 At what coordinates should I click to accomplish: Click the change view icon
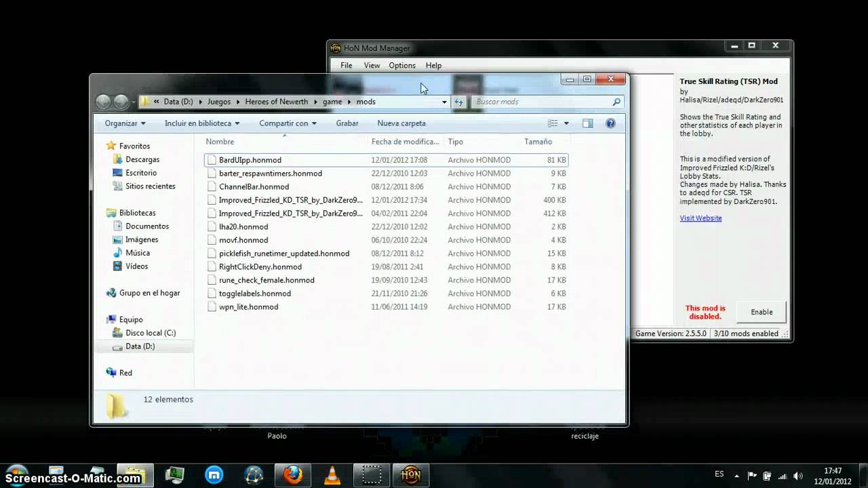[553, 123]
